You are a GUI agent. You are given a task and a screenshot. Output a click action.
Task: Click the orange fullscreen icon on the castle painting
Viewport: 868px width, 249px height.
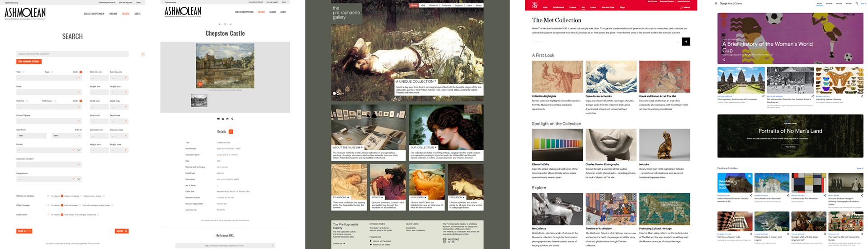pos(200,84)
